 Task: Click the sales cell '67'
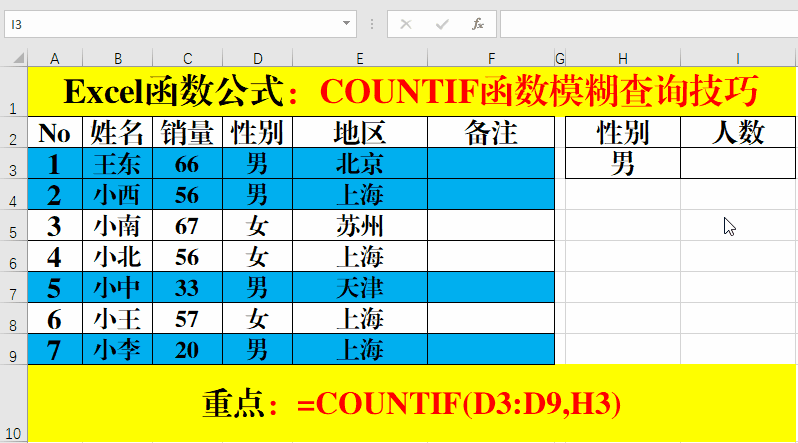point(187,226)
